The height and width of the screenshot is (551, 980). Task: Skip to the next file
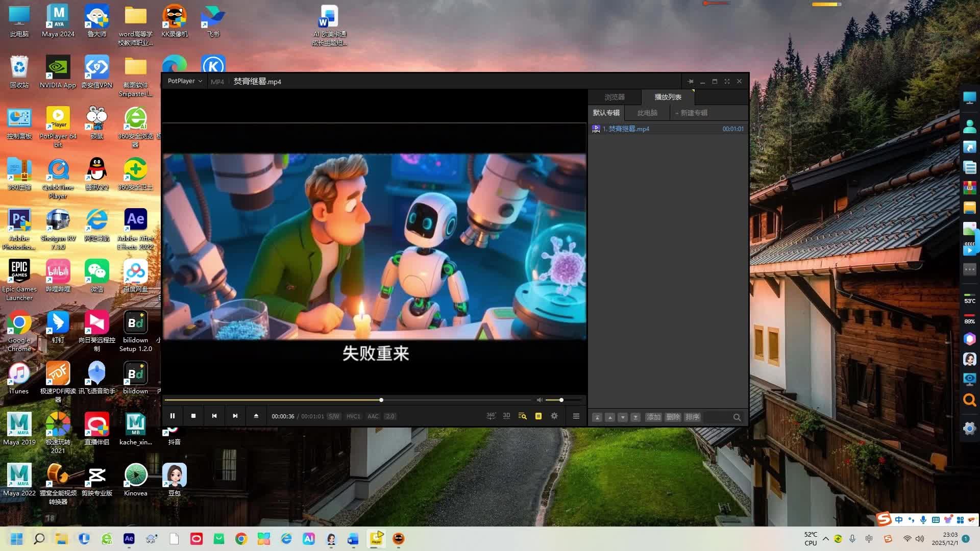[x=235, y=416]
